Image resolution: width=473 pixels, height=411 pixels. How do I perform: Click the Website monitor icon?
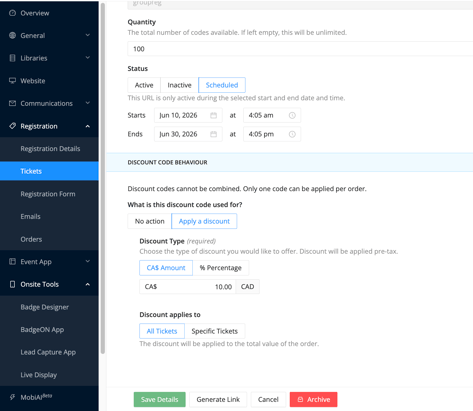pos(12,81)
